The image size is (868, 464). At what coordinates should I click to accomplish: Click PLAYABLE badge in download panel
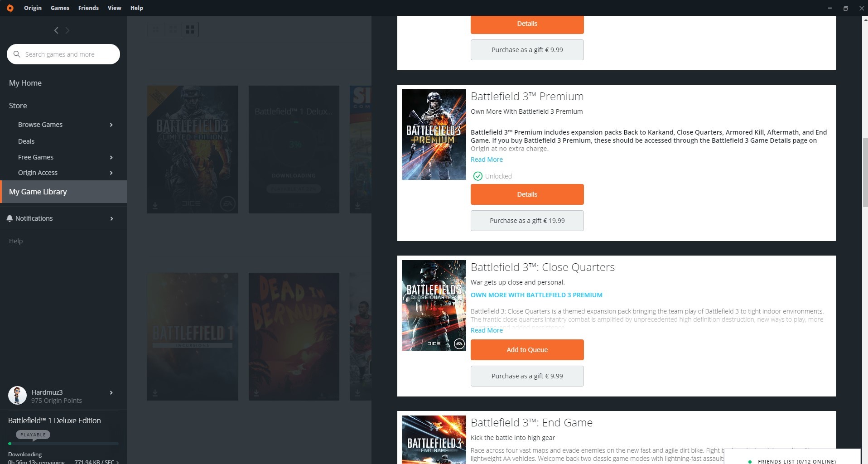click(x=33, y=435)
